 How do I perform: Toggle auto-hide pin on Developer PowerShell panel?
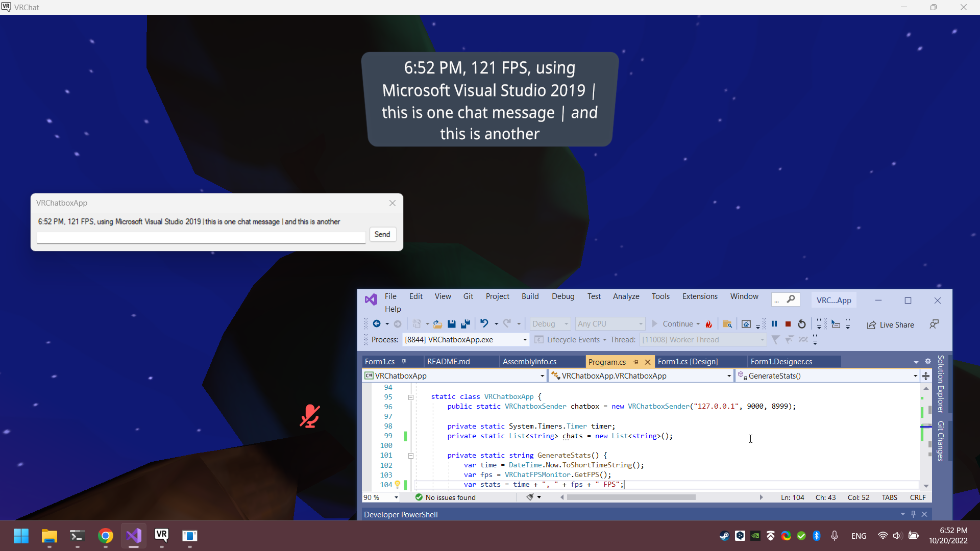(914, 514)
